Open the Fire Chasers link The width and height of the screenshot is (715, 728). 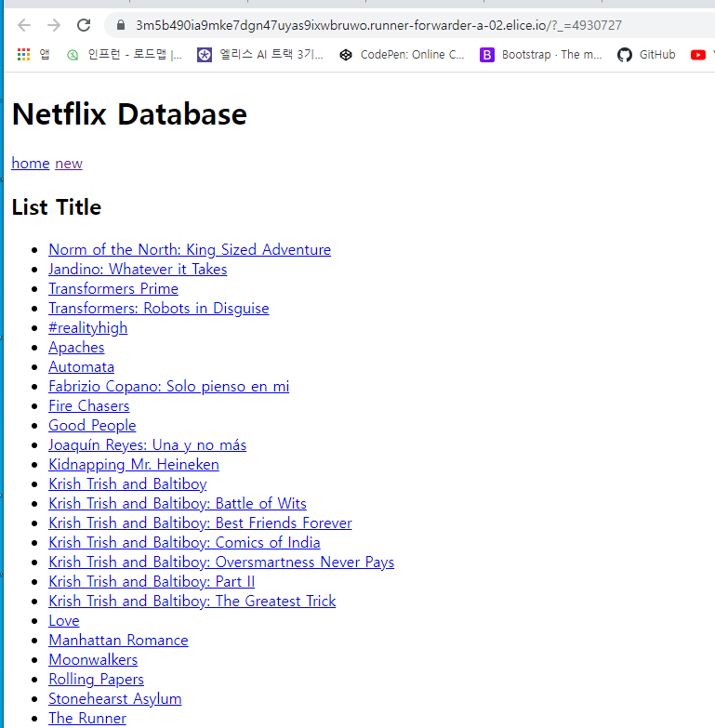coord(89,405)
